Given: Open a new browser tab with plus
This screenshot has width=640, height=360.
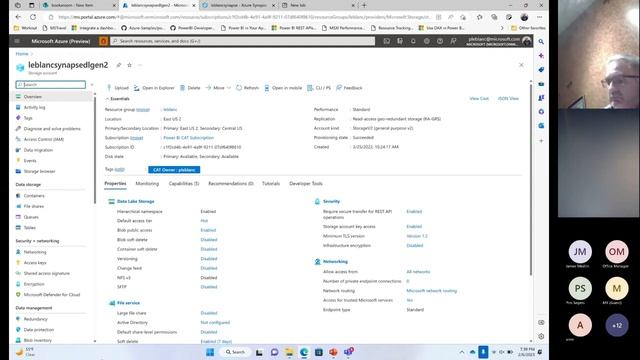Looking at the screenshot, I should pos(364,5).
